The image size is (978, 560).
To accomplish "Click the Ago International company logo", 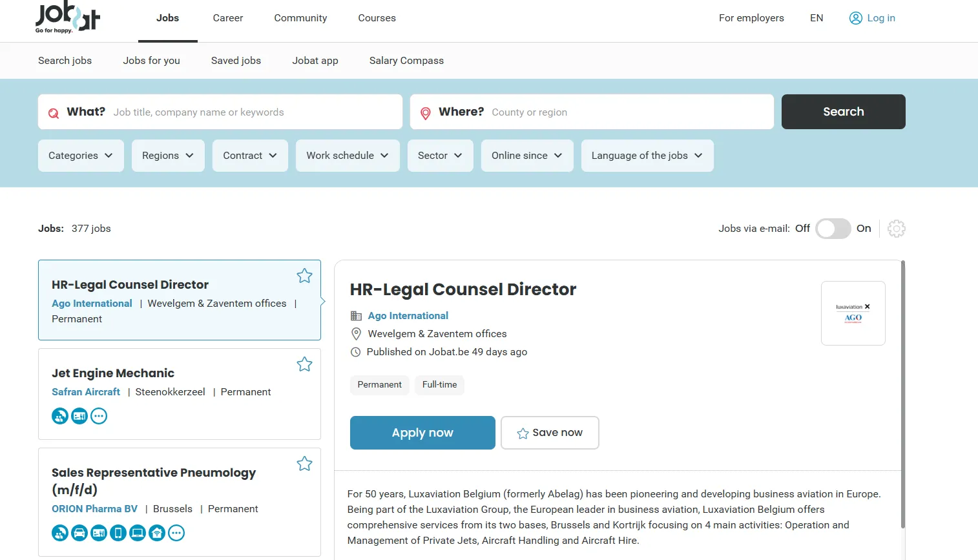I will pyautogui.click(x=853, y=313).
